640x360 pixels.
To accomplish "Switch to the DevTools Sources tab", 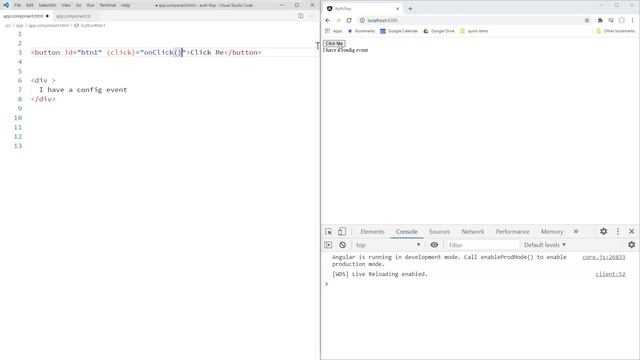I will 439,231.
